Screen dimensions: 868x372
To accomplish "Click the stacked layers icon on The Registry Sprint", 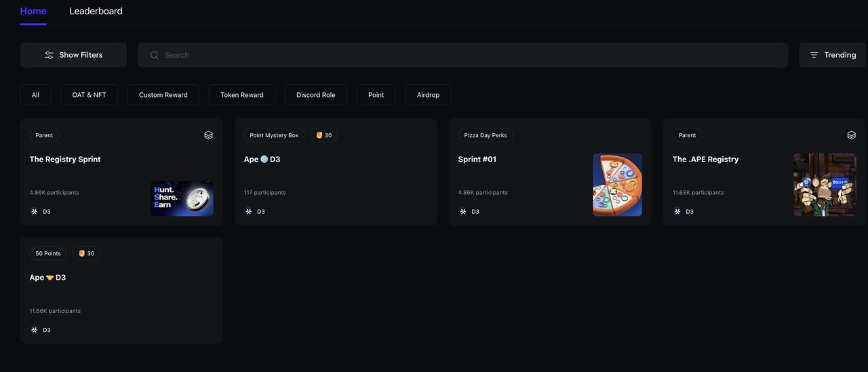I will [x=208, y=135].
